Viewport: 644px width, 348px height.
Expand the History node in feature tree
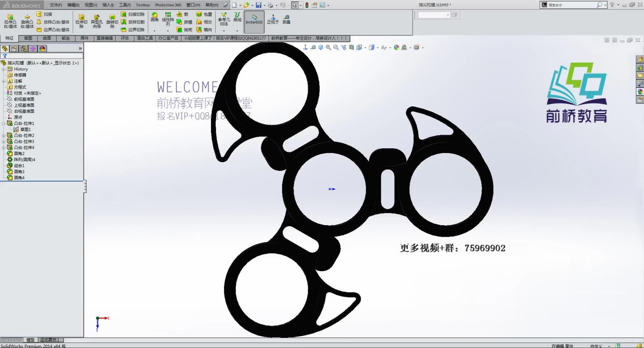[x=4, y=69]
